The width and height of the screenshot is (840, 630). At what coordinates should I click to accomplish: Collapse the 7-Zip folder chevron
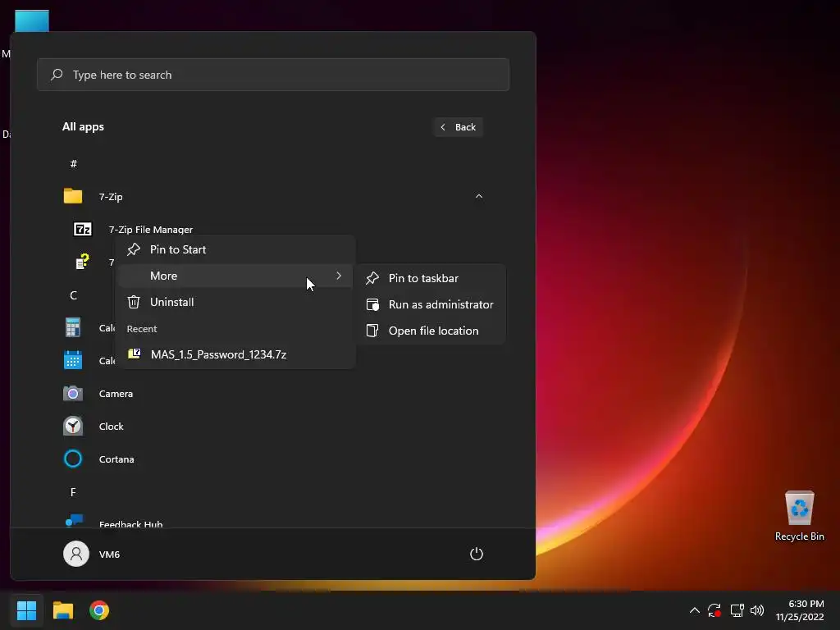coord(479,196)
